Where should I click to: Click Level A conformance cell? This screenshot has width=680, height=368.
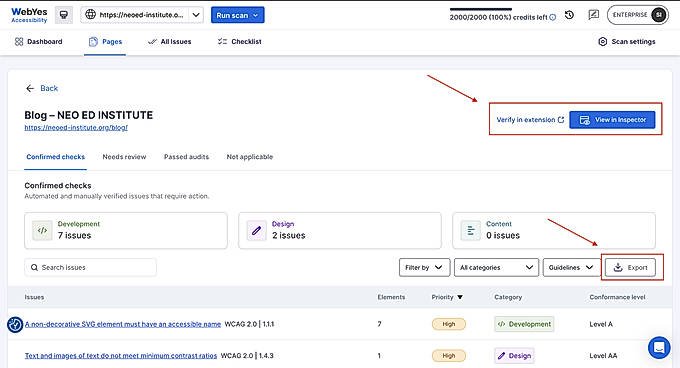(x=601, y=324)
